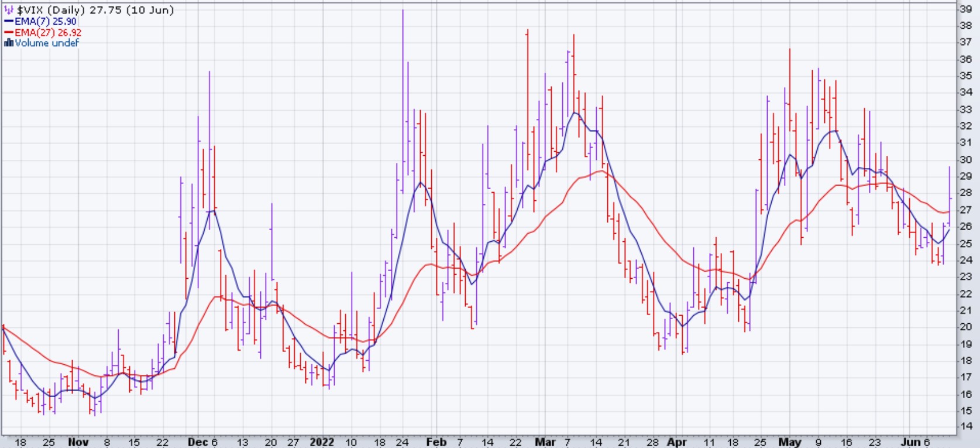Click the "Nov" month label on date axis

click(x=78, y=442)
